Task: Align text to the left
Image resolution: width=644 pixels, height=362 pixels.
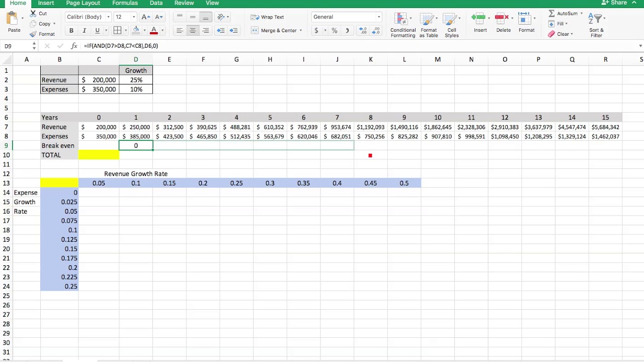Action: click(180, 31)
